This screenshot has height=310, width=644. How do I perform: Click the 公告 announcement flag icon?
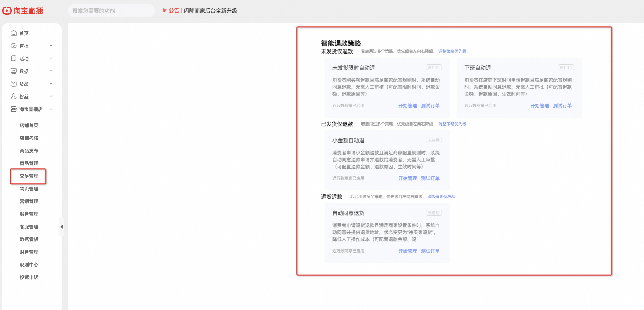(165, 10)
